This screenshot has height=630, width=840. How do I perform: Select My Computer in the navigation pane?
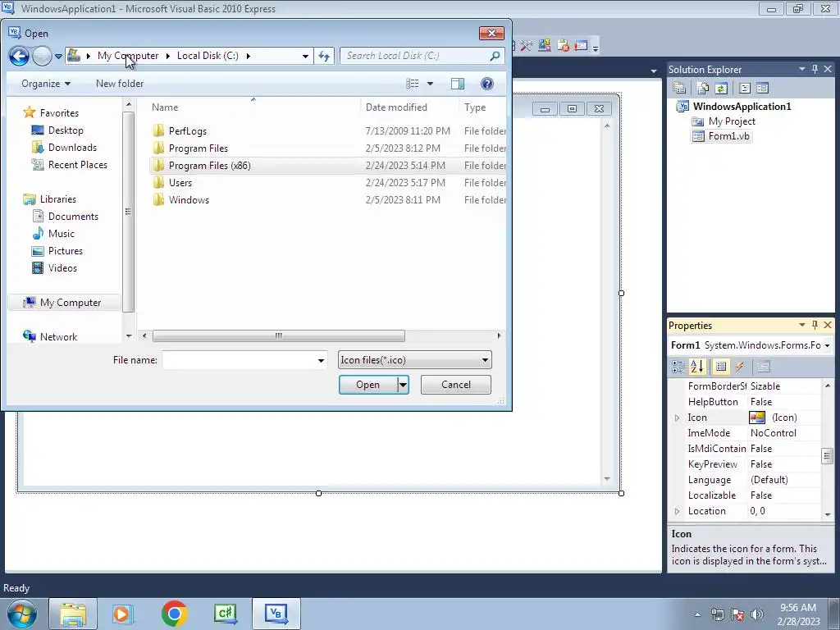click(65, 303)
